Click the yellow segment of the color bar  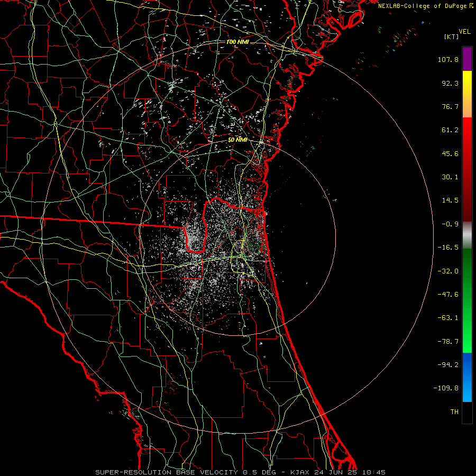coord(467,94)
